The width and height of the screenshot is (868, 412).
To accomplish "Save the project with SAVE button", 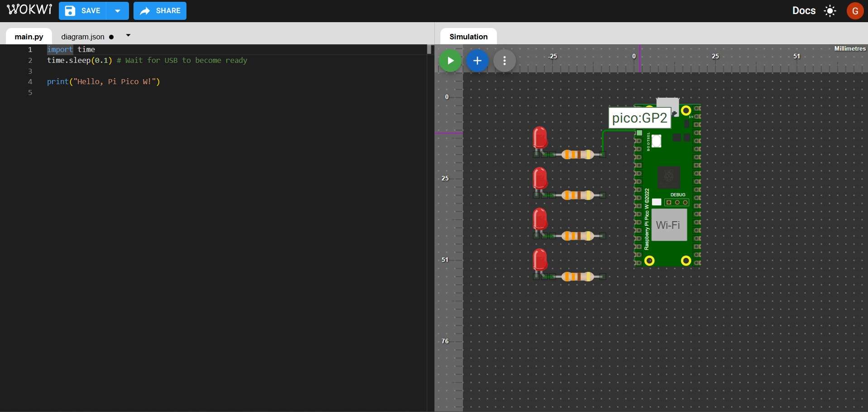I will [82, 11].
